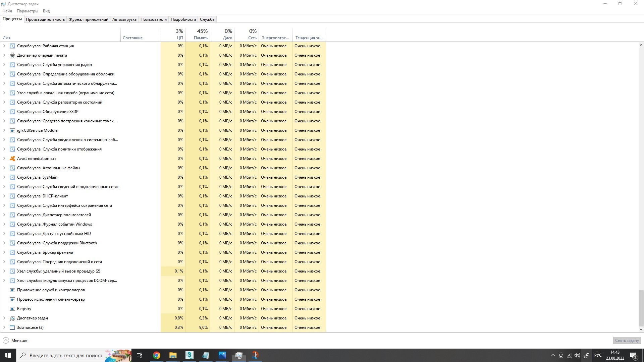Open the Автозагрузка tab
Viewport: 644px width, 362px height.
point(124,19)
